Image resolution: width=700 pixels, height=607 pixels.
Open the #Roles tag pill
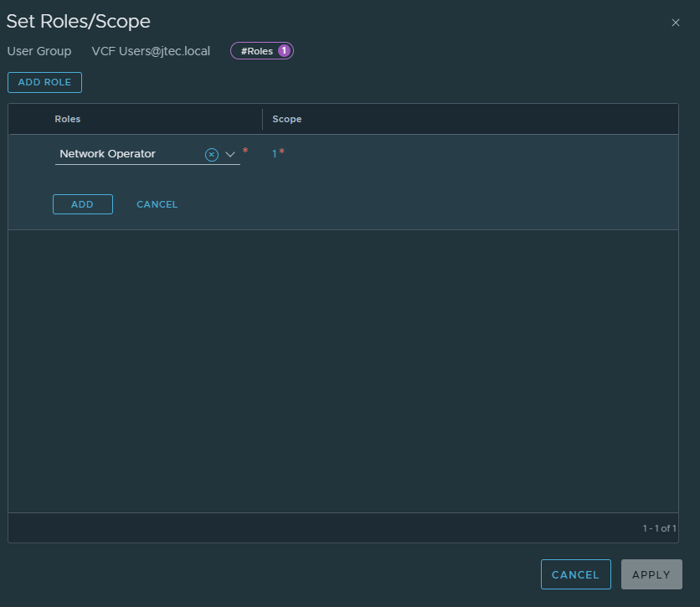click(261, 51)
